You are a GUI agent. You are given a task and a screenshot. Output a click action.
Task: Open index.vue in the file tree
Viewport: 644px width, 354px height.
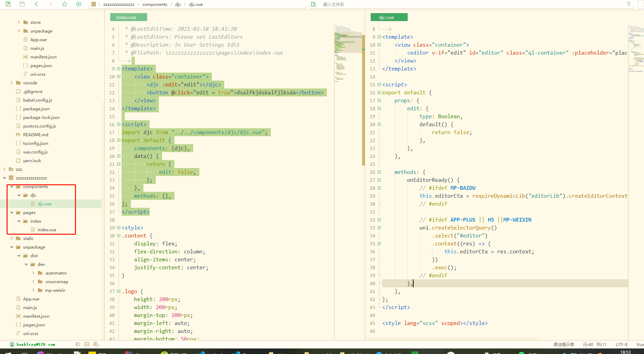coord(47,230)
